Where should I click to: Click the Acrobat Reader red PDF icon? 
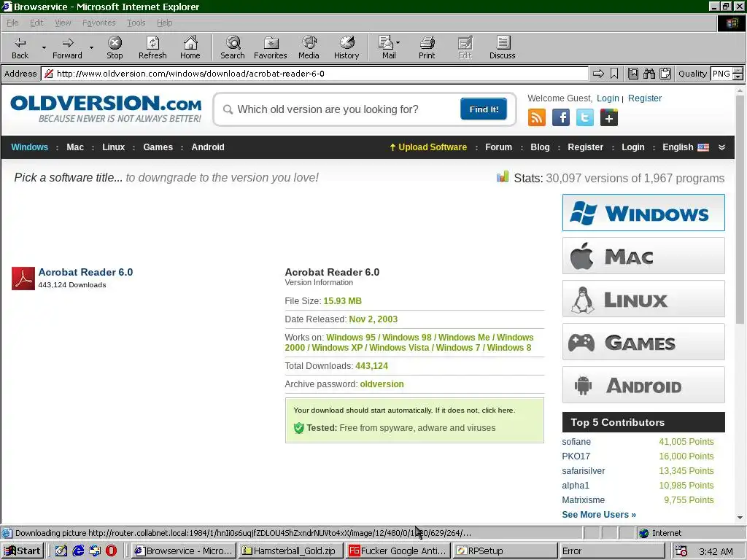[23, 278]
